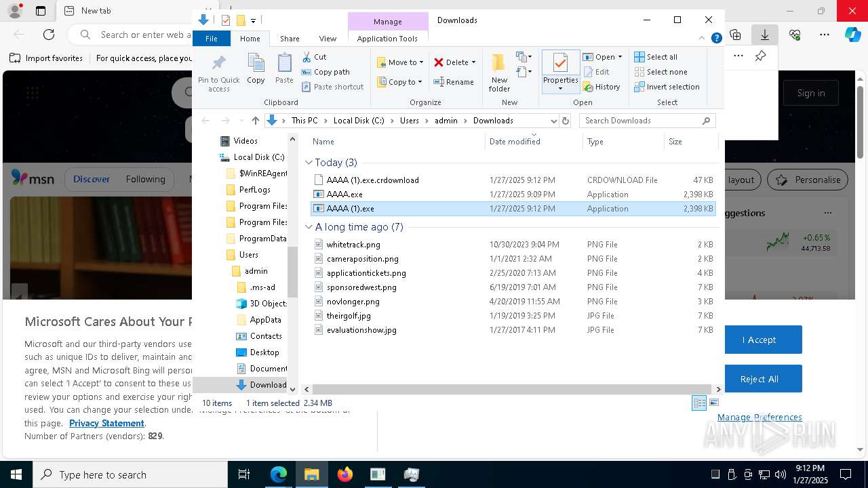Open Firefox from the taskbar
868x488 pixels.
[x=345, y=474]
